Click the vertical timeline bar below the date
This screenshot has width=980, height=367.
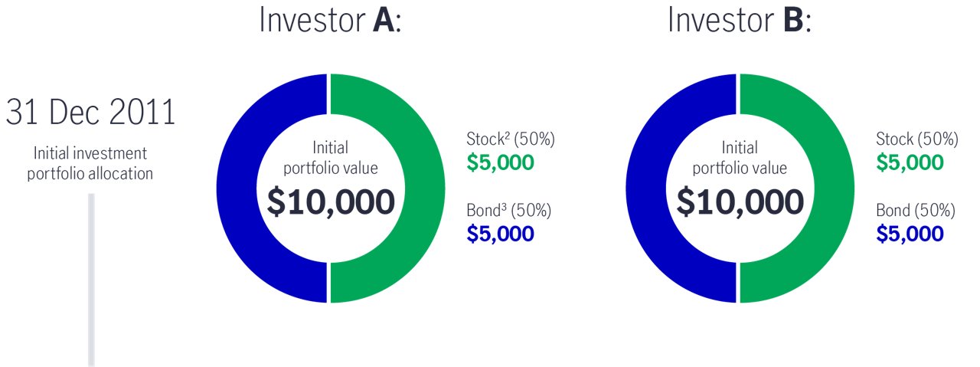[90, 280]
